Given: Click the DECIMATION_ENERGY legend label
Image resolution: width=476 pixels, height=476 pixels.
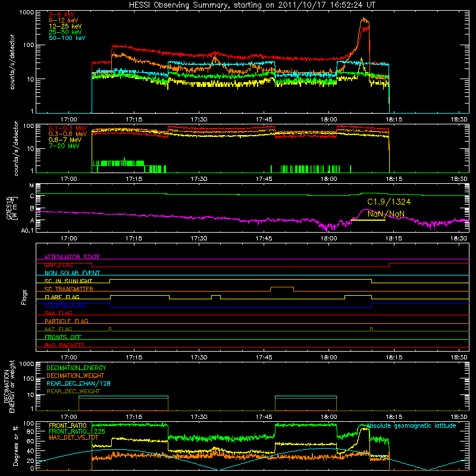Looking at the screenshot, I should point(76,368).
